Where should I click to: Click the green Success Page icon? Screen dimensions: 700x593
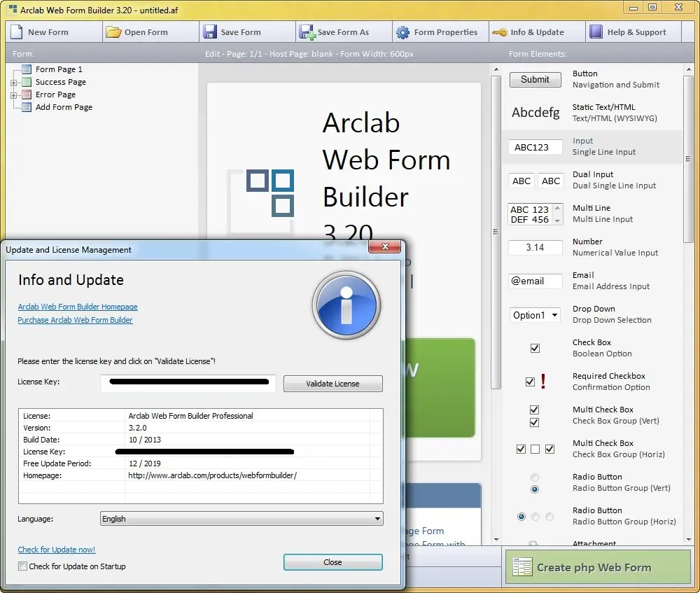pyautogui.click(x=27, y=82)
